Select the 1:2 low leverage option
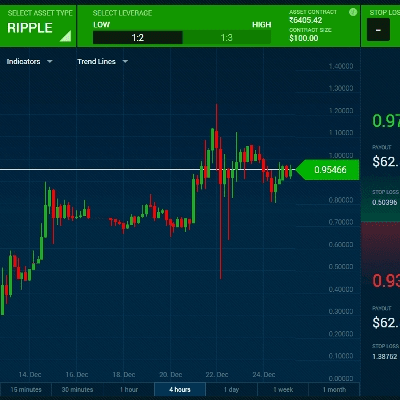Viewport: 400px width, 400px height. [x=138, y=38]
